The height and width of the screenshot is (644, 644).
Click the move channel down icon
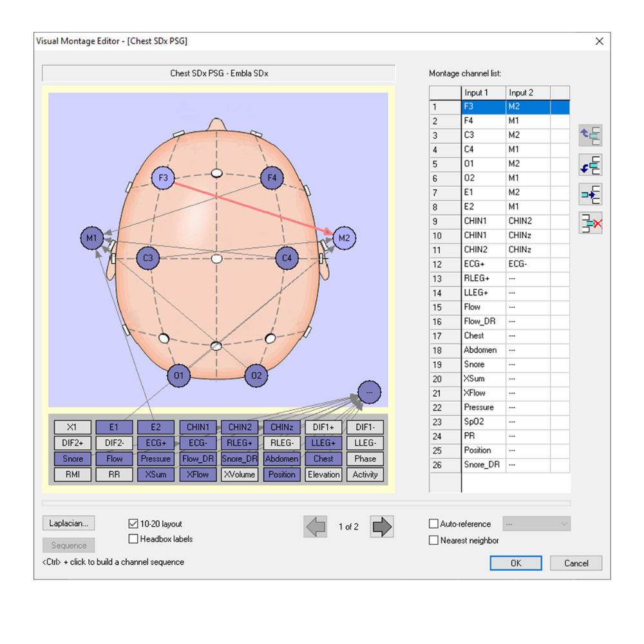tap(590, 166)
